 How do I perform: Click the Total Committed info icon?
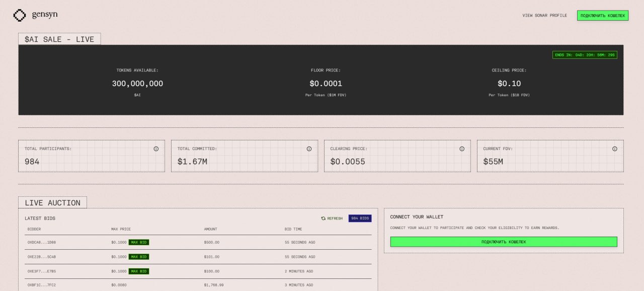click(x=309, y=149)
